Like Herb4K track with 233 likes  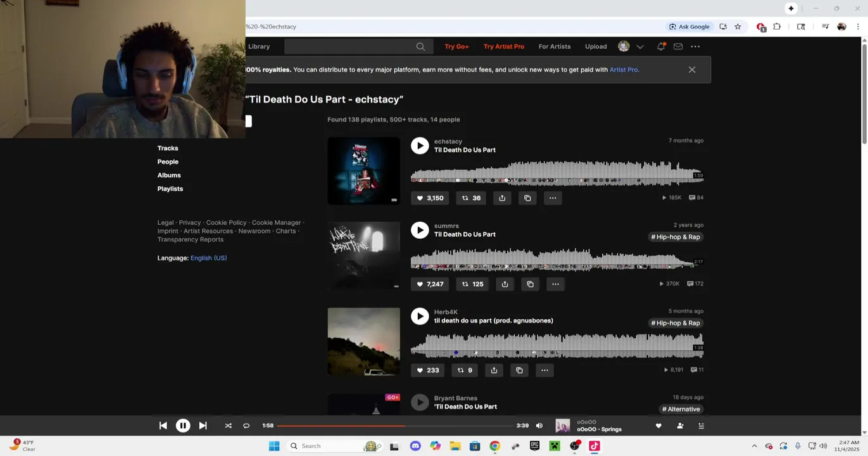(427, 370)
